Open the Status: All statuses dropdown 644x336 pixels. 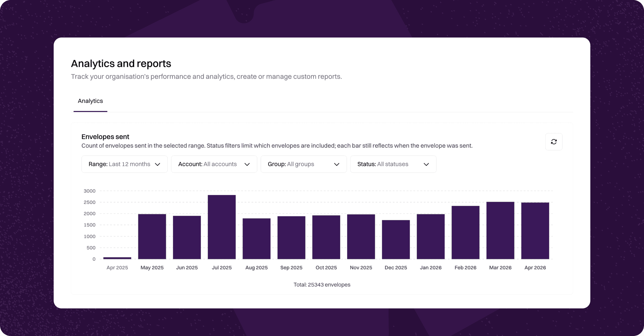[393, 164]
